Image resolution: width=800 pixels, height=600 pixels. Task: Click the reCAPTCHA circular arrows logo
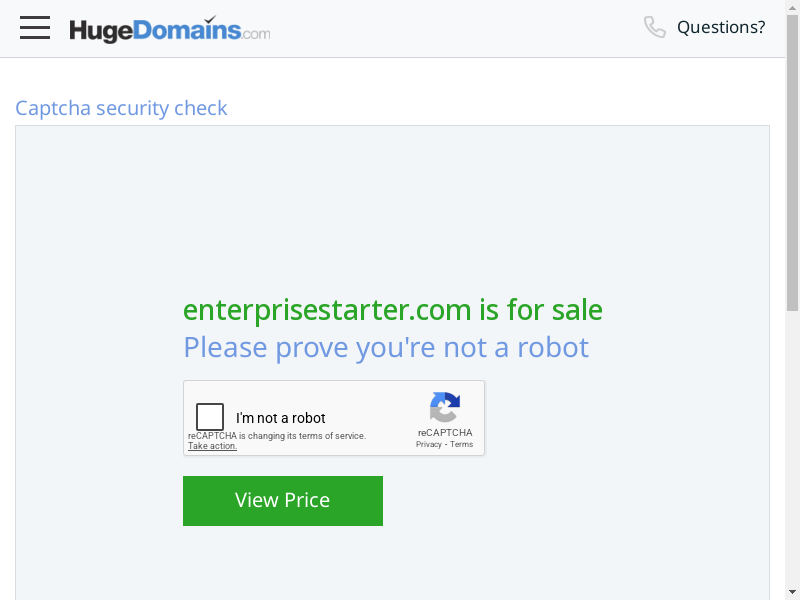click(445, 407)
